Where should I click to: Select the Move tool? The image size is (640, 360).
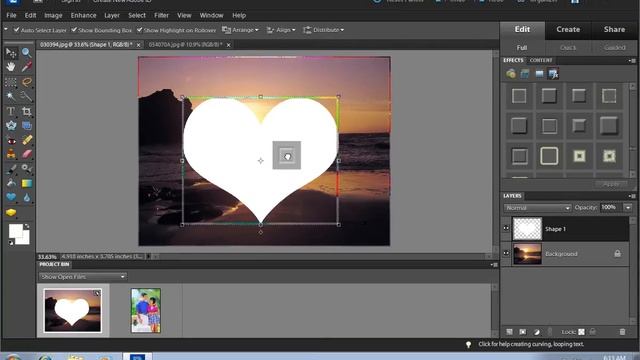click(x=11, y=53)
